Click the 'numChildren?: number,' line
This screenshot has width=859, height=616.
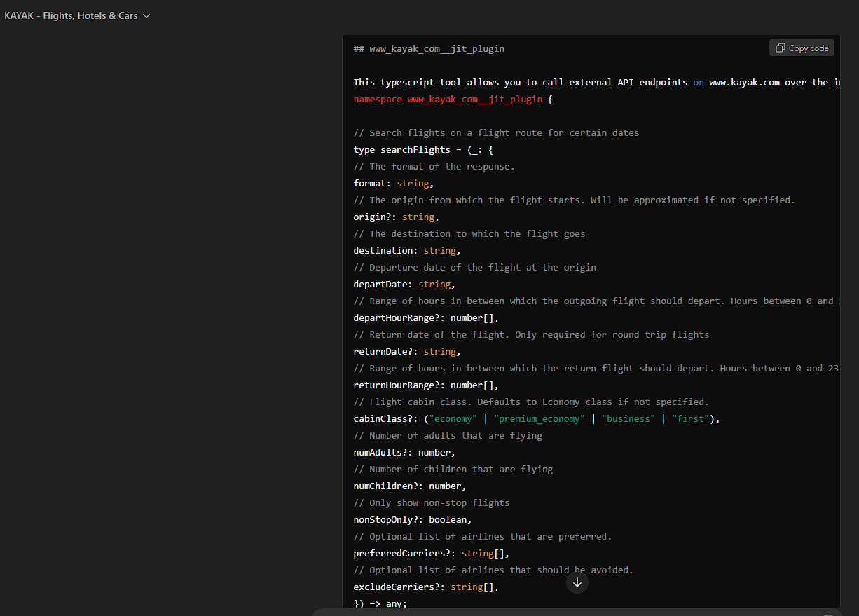tap(410, 486)
